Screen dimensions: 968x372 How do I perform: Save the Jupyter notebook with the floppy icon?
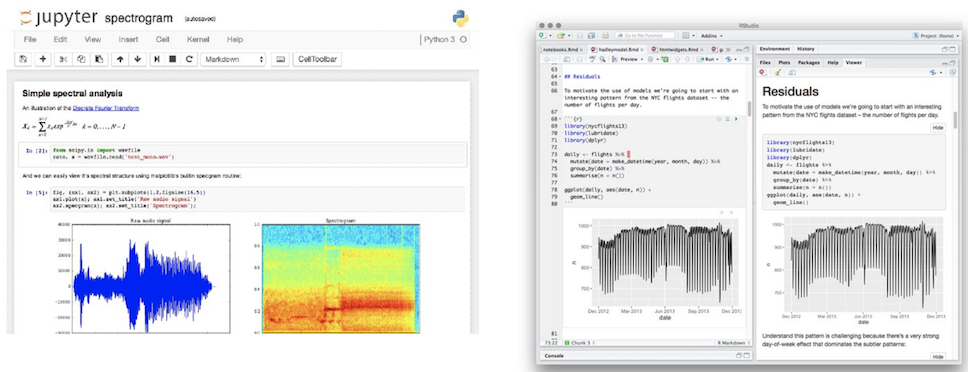pos(23,59)
